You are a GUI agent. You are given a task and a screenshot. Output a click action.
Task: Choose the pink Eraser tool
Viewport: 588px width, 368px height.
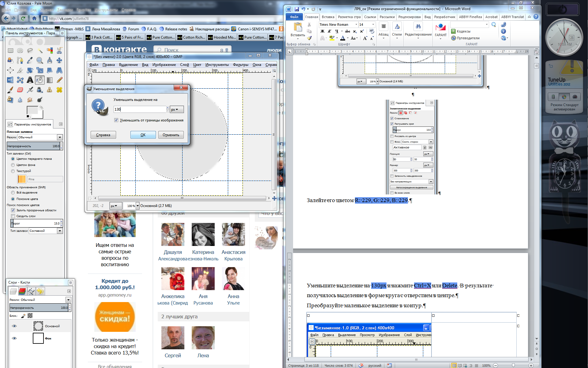click(20, 90)
